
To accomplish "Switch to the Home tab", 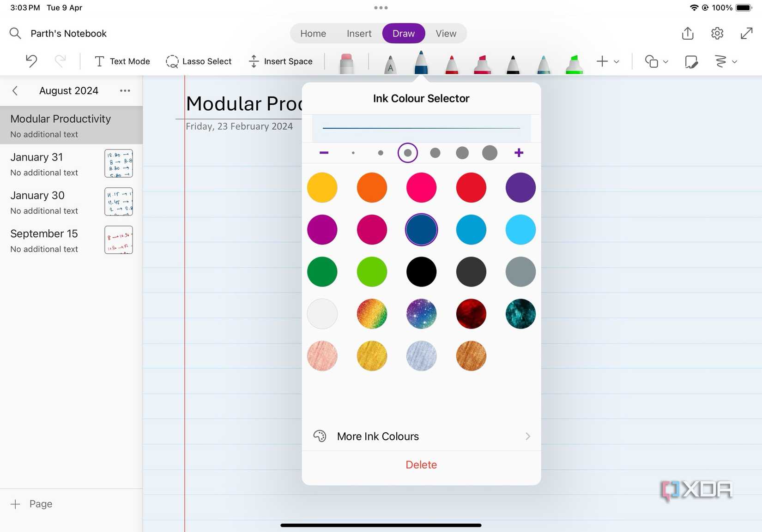I will tap(313, 33).
